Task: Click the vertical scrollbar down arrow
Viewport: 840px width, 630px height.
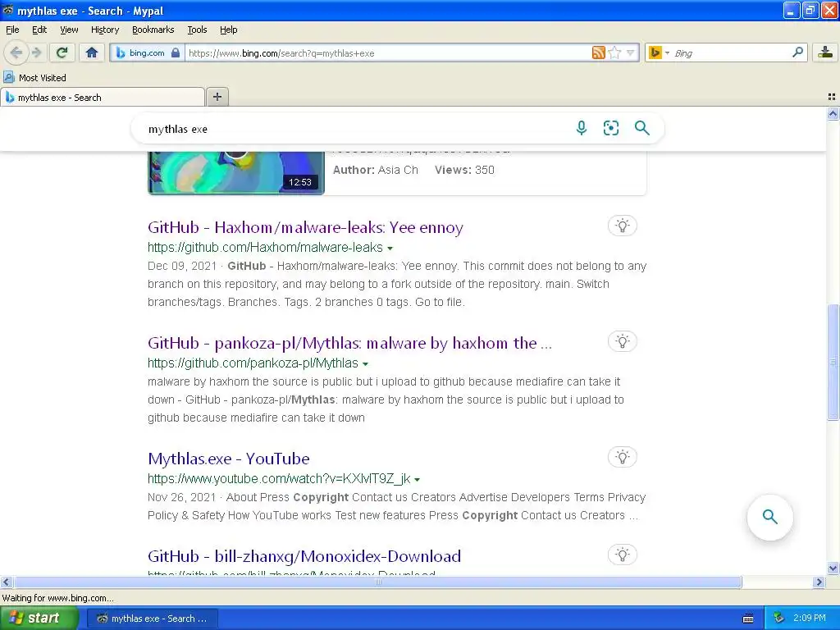Action: [x=833, y=568]
